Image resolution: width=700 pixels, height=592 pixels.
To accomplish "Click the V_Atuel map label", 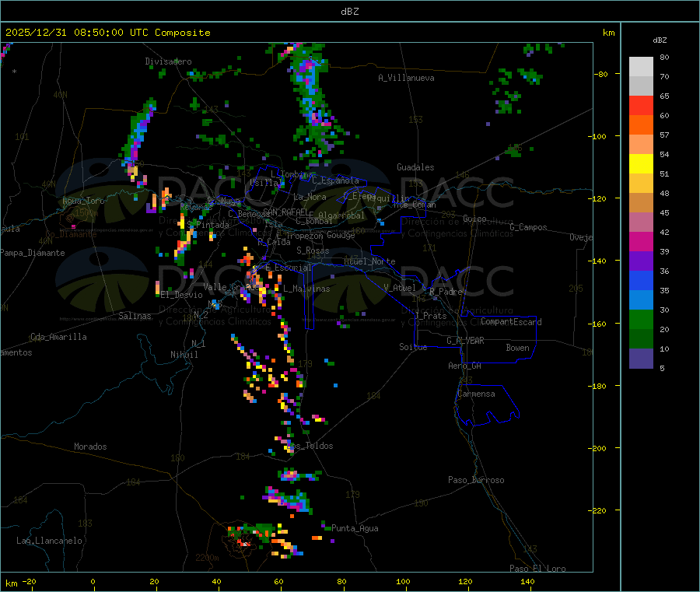I will pyautogui.click(x=400, y=288).
